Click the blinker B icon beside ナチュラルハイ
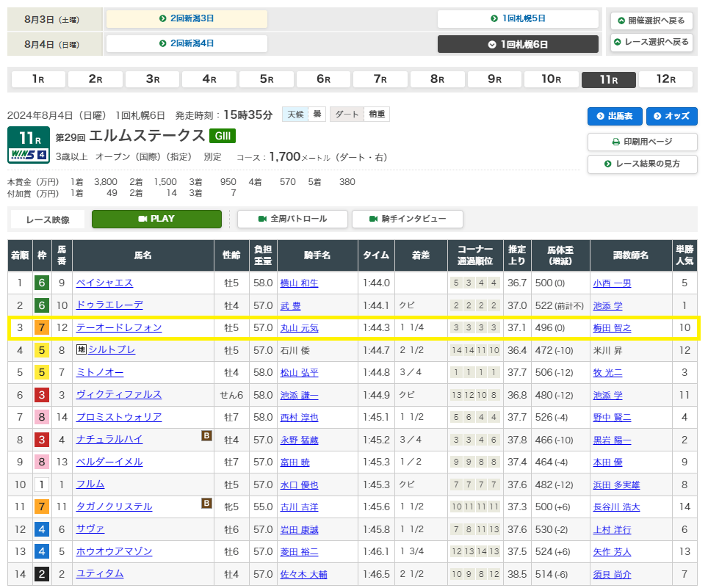Image resolution: width=708 pixels, height=588 pixels. [x=207, y=437]
